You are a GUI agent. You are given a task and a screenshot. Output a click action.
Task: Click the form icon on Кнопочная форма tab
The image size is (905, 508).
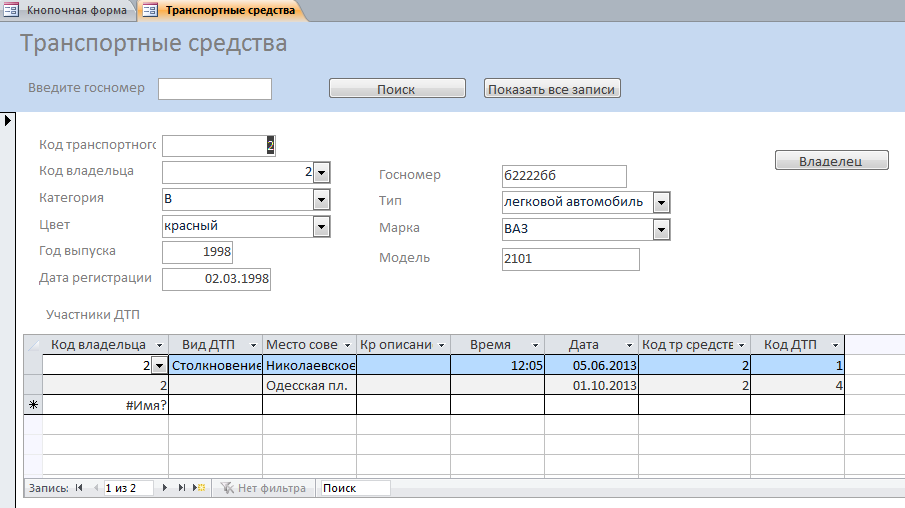pos(11,10)
